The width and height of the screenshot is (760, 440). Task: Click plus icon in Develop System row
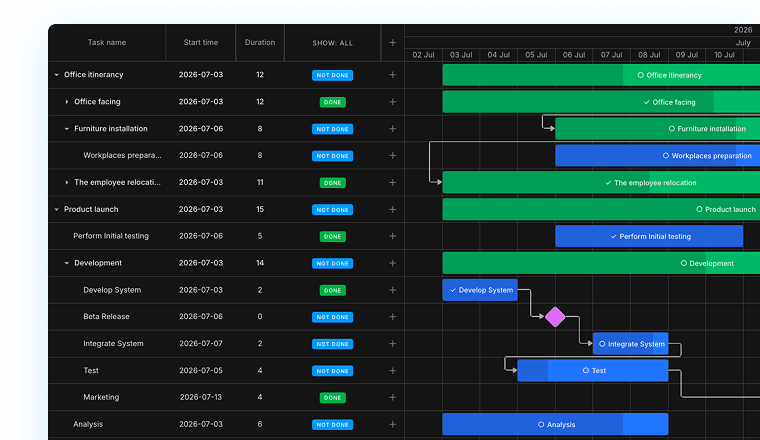pyautogui.click(x=393, y=290)
